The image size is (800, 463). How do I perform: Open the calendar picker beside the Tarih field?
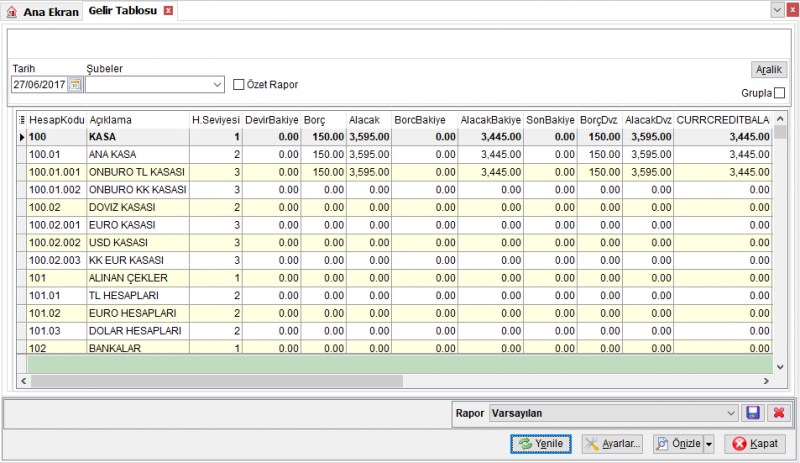75,85
